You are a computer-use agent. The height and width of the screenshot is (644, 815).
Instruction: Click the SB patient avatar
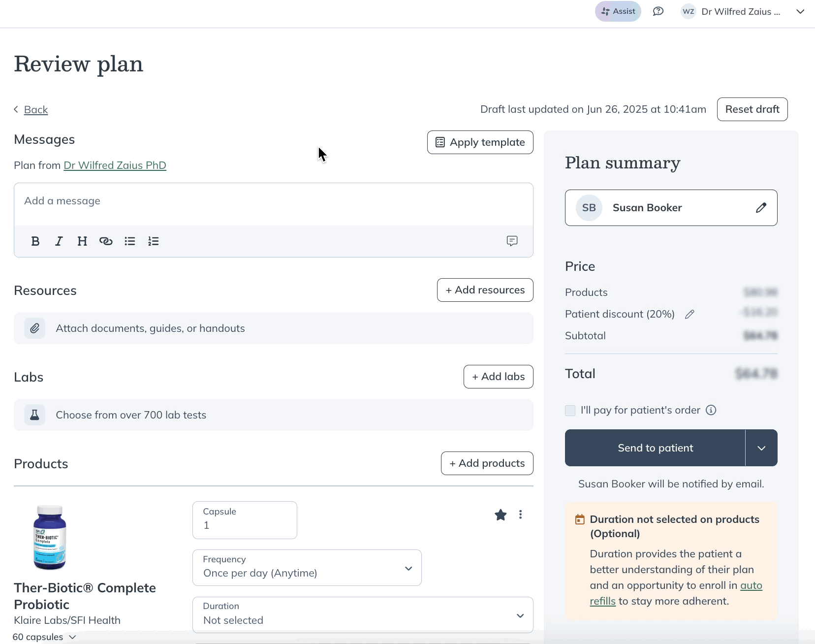589,208
